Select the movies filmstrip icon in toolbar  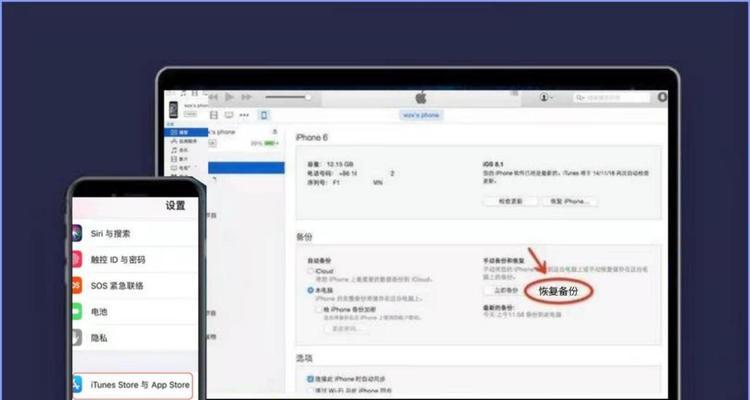pos(214,115)
